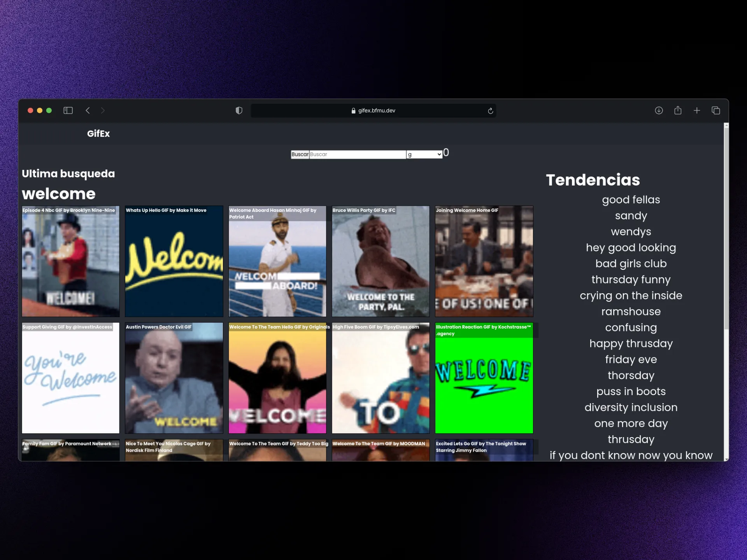Open the Bruce Willis Party GIF

point(381,261)
